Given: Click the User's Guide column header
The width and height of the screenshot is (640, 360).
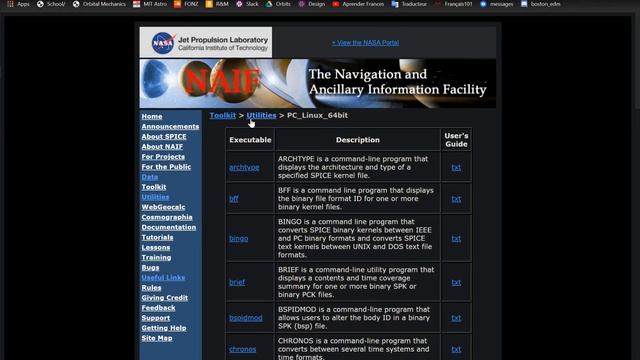Looking at the screenshot, I should tap(456, 140).
